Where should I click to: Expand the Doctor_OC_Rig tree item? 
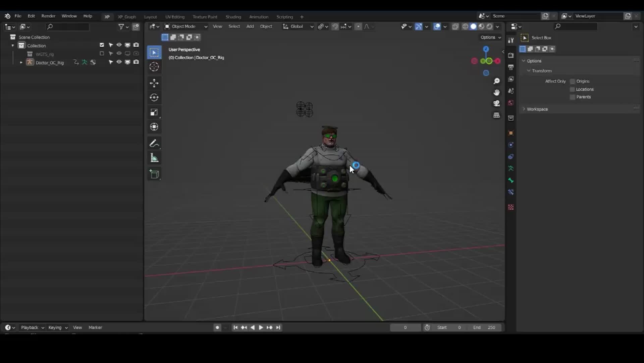[21, 62]
